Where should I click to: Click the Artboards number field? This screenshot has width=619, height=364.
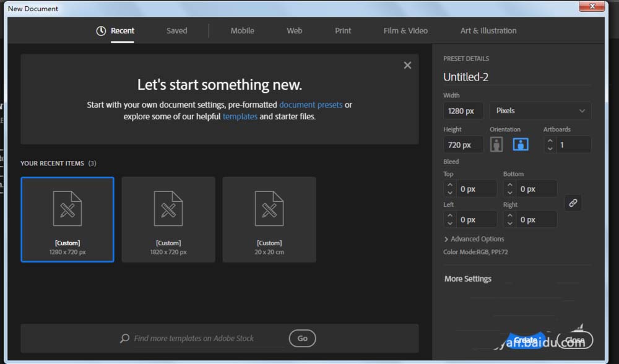(x=574, y=145)
